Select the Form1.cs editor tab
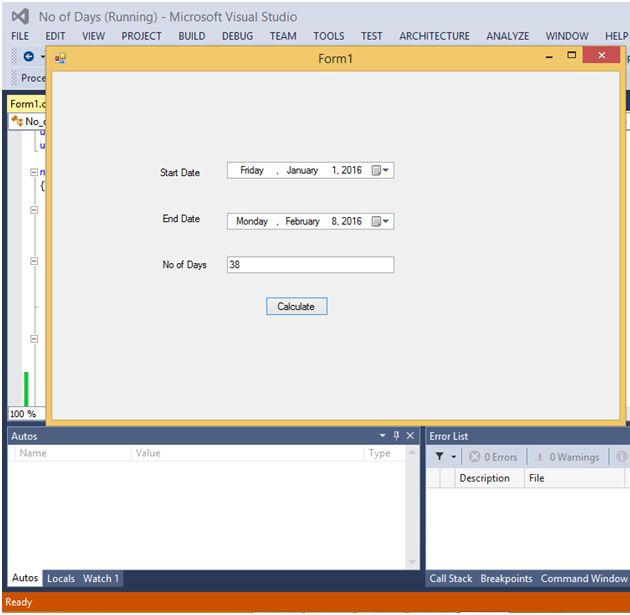Screen dimensions: 630x615 pos(27,104)
